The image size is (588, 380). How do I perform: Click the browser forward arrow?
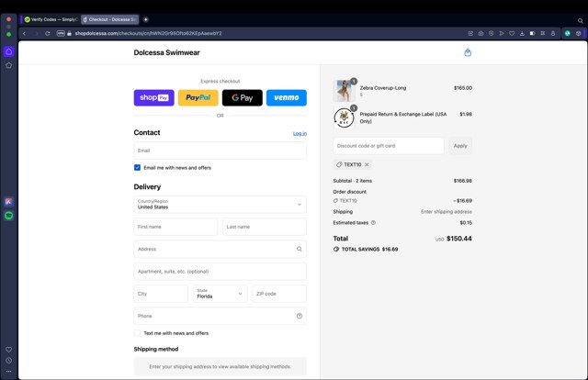[x=37, y=33]
